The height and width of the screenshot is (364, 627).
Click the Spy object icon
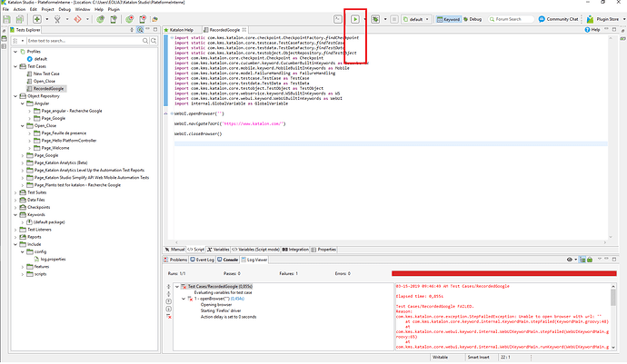(57, 19)
